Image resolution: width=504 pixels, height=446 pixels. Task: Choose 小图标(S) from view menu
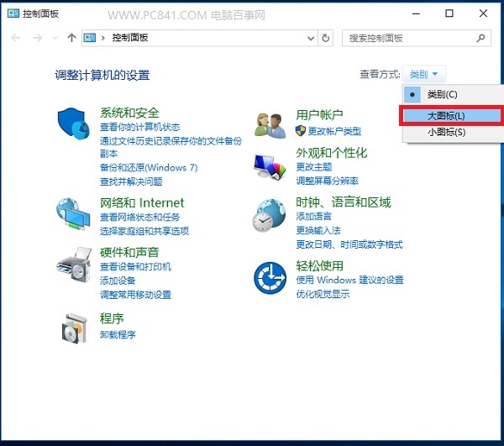click(x=446, y=133)
